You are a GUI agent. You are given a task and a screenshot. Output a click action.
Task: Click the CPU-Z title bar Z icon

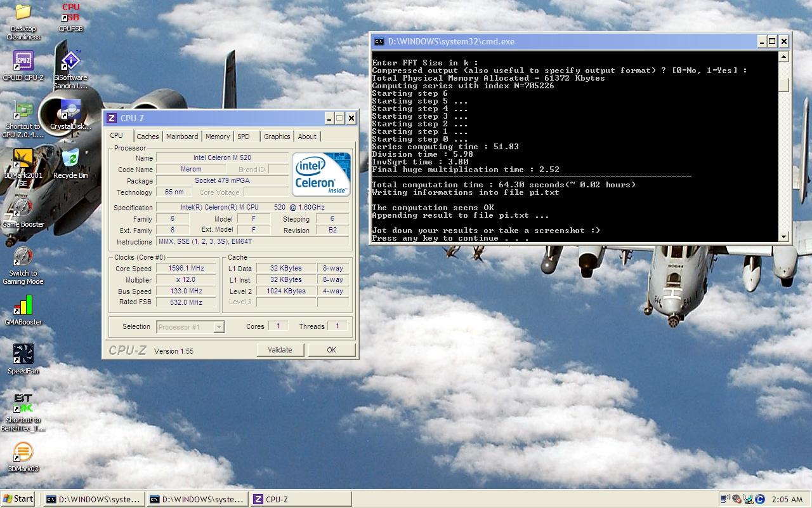pyautogui.click(x=112, y=118)
